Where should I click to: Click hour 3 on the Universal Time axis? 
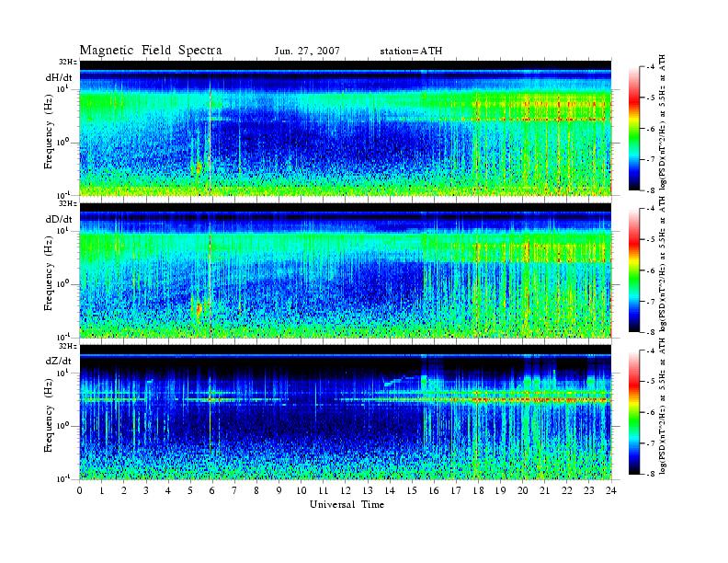(146, 490)
